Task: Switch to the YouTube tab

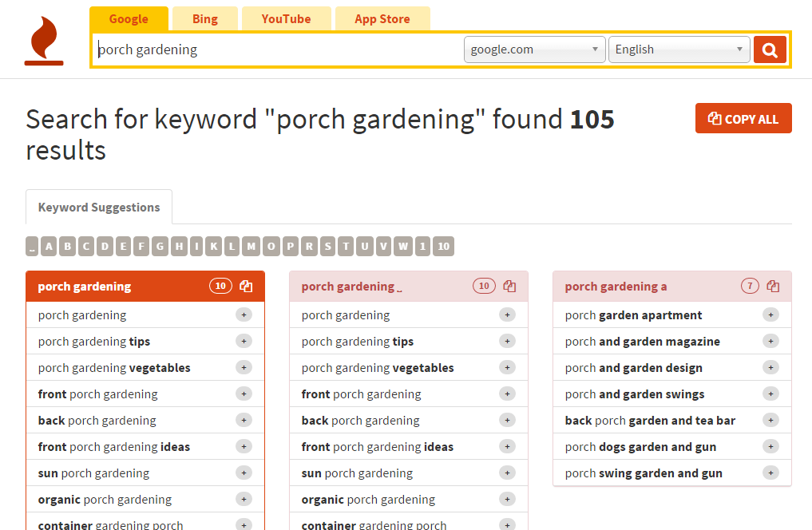Action: pyautogui.click(x=287, y=19)
